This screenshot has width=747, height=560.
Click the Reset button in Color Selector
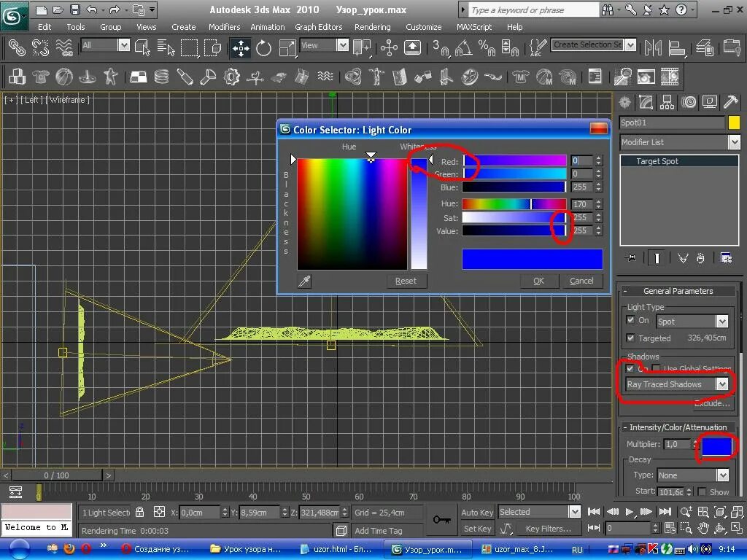pyautogui.click(x=406, y=281)
